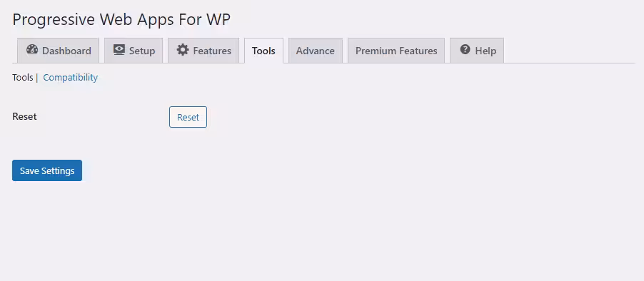This screenshot has height=281, width=644.
Task: Click the Progressive Web Apps For WP heading
Action: pos(121,20)
